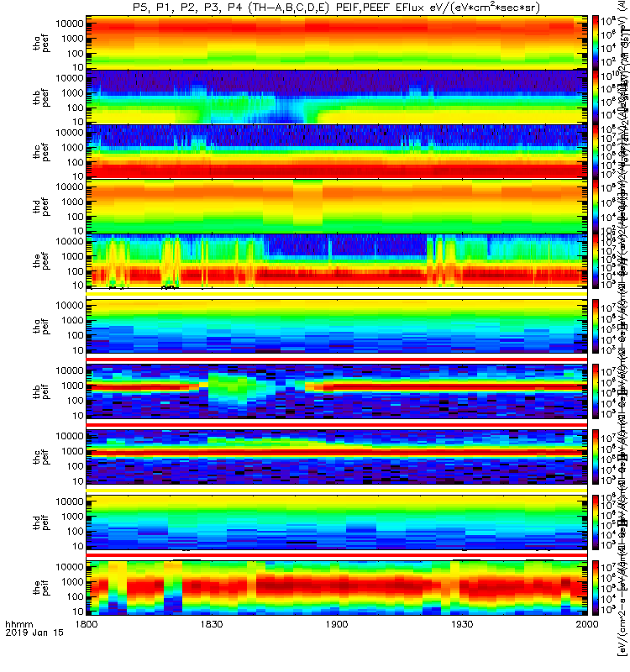This screenshot has width=630, height=672.
Task: Select the 'thd peif' panel label
Action: pyautogui.click(x=41, y=522)
